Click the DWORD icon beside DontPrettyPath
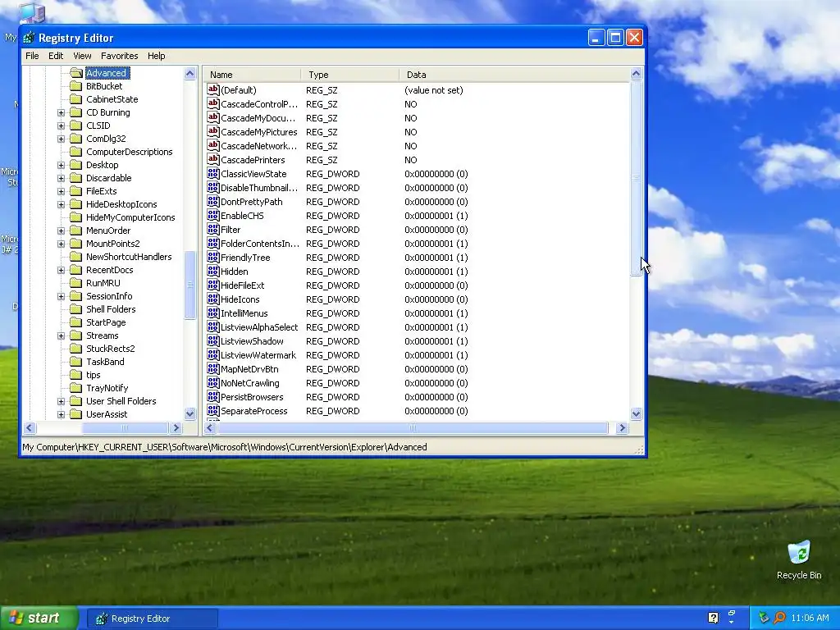The image size is (840, 630). [x=213, y=201]
